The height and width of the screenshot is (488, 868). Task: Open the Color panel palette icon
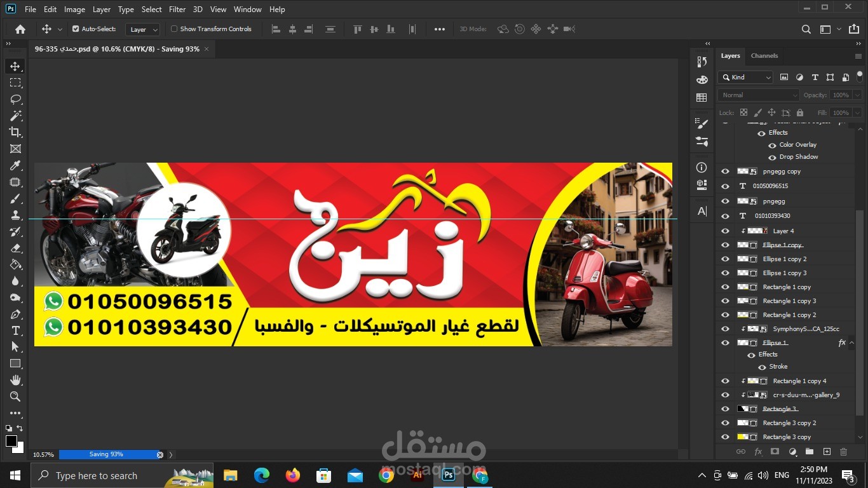point(702,79)
